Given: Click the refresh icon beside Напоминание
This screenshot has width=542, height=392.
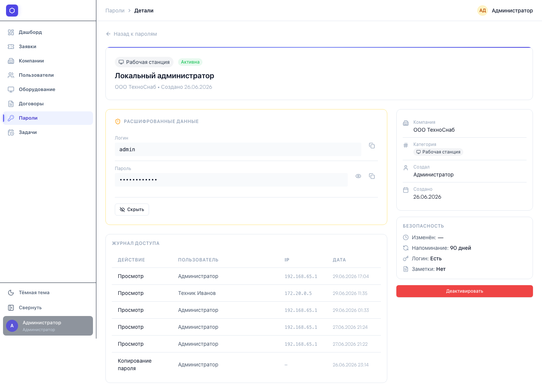Looking at the screenshot, I should (406, 248).
